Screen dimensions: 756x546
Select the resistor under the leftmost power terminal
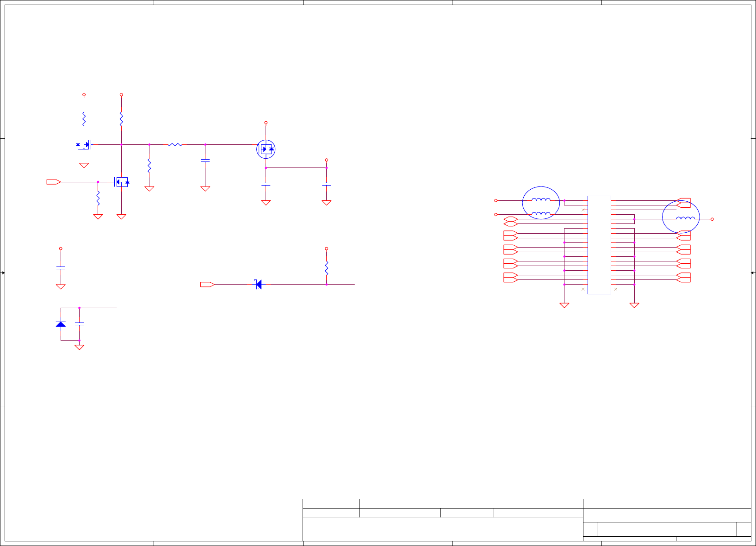[84, 118]
